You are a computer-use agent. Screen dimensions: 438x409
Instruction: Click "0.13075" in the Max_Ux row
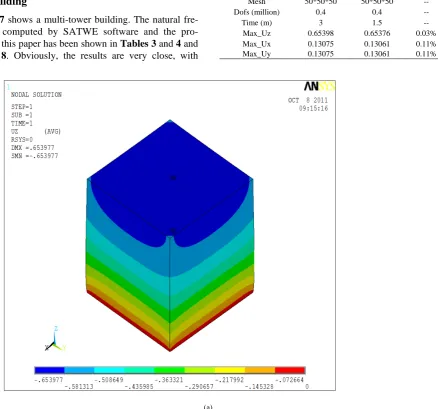click(320, 44)
